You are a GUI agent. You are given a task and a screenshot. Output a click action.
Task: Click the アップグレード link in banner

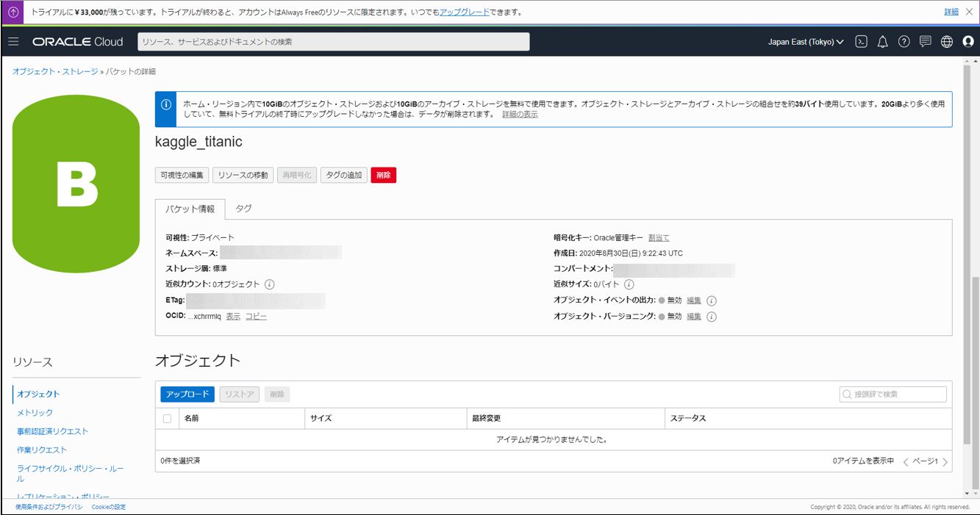tap(463, 12)
